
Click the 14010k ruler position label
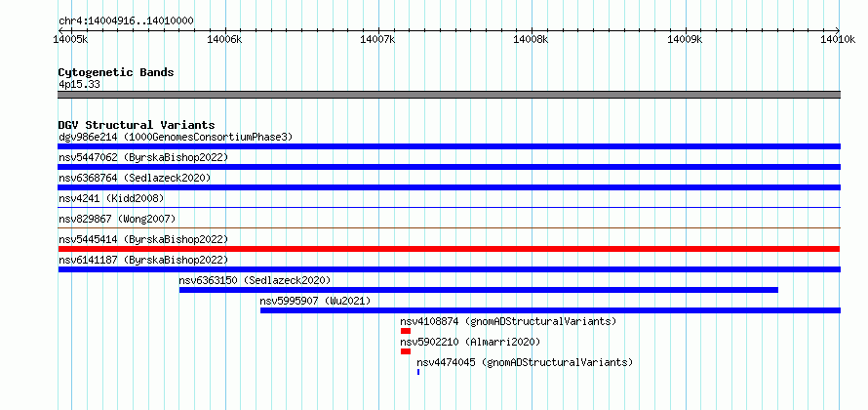click(839, 39)
